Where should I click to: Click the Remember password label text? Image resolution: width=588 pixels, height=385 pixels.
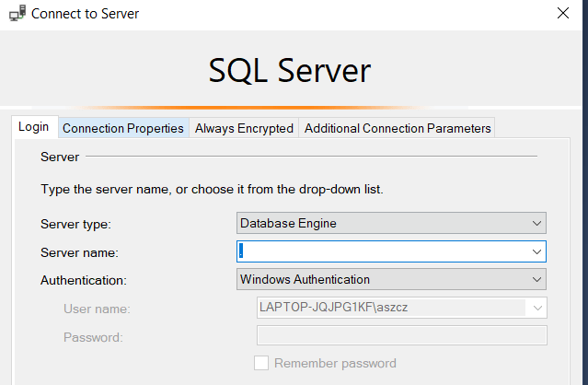[335, 363]
